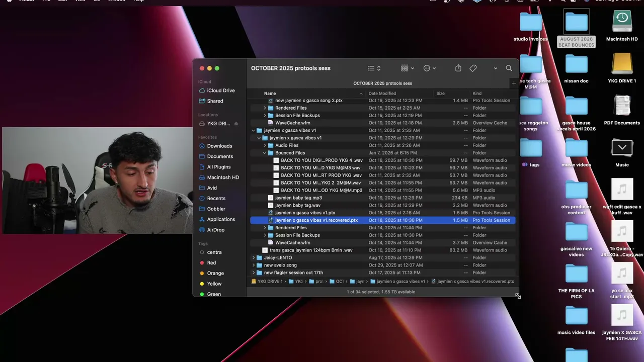Expand Session File Backups dated Oct 18
This screenshot has height=362, width=644.
tap(265, 235)
